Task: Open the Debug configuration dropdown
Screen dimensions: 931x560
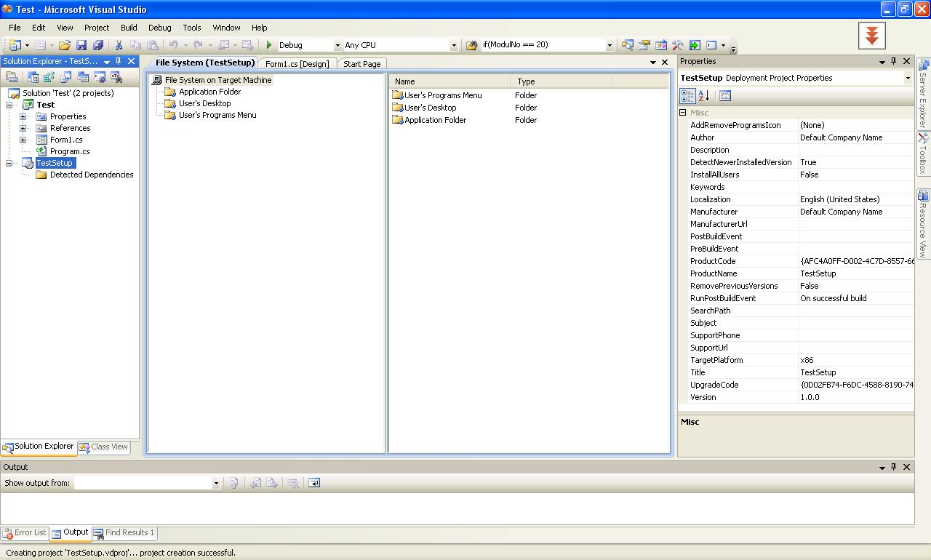Action: coord(337,45)
